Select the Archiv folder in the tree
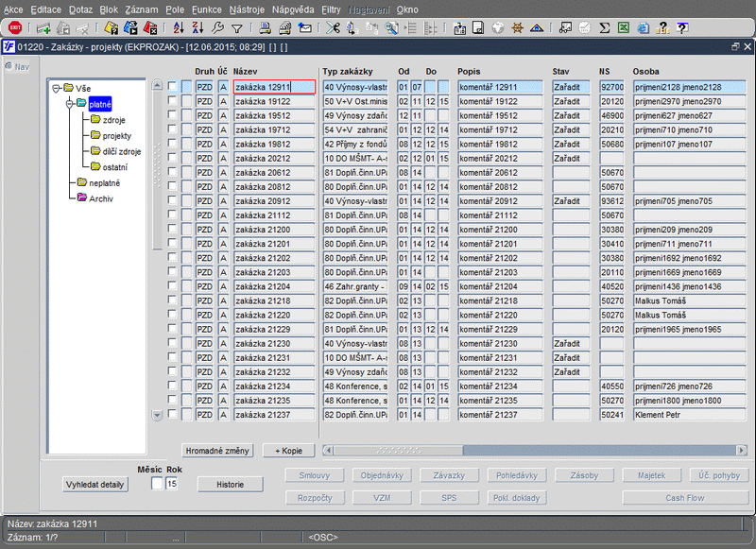This screenshot has height=549, width=756. pyautogui.click(x=100, y=198)
